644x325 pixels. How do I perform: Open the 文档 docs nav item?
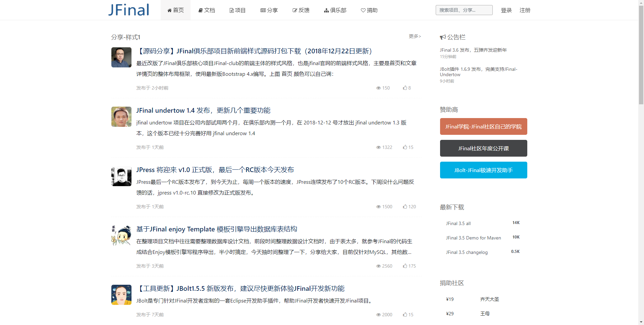207,10
